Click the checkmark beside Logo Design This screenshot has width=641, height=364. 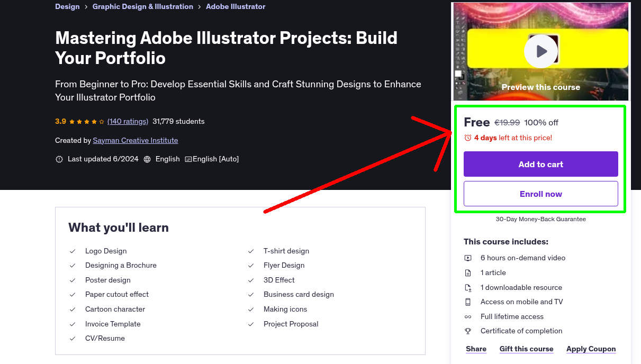click(73, 251)
